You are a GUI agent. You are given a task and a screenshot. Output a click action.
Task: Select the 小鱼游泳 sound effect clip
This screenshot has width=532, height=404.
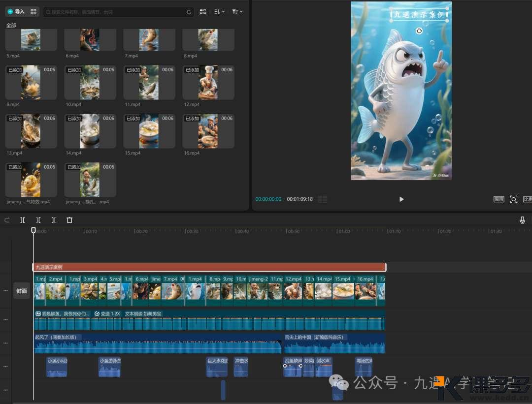coord(109,367)
